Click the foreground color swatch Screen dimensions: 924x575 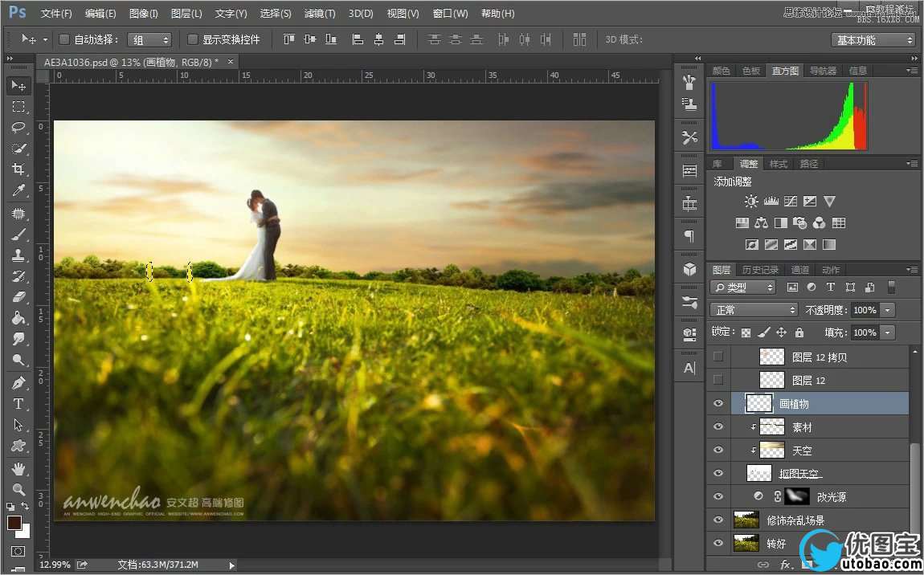point(14,523)
